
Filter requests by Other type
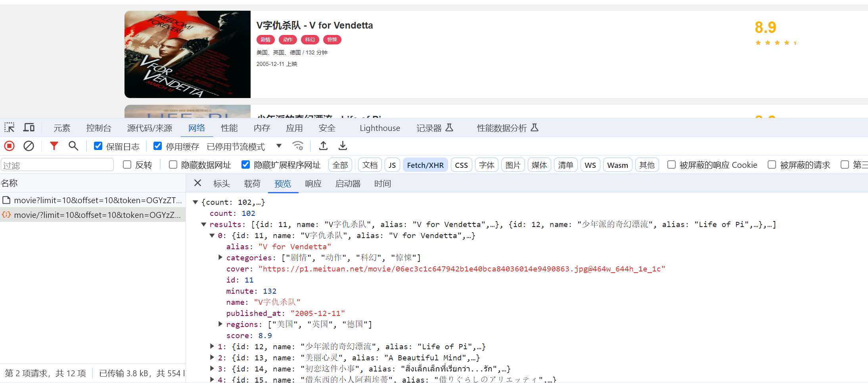[x=647, y=165]
